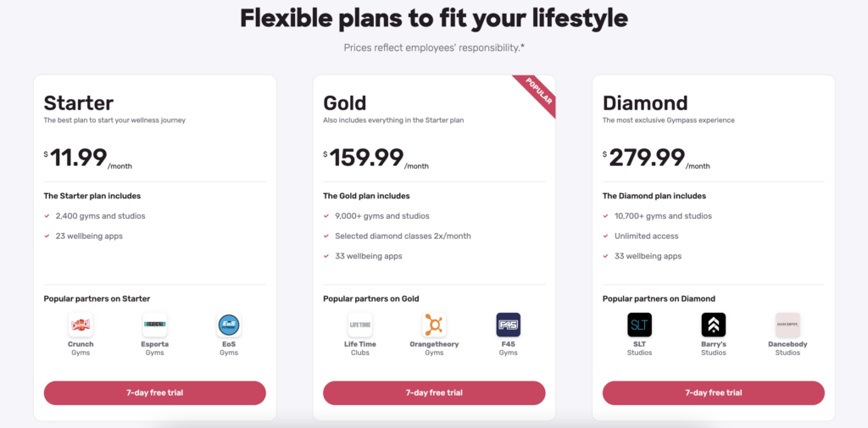
Task: Click the SLT studios logo icon
Action: point(639,325)
